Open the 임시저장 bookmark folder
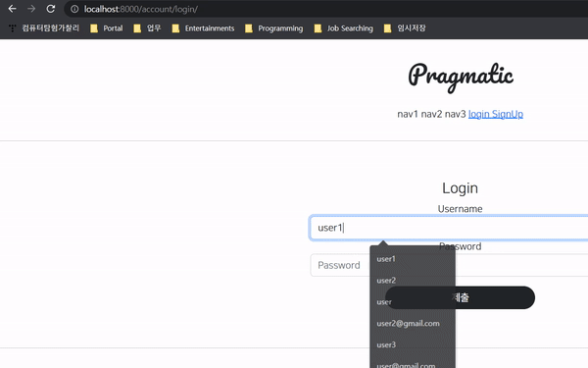The width and height of the screenshot is (588, 368). [x=405, y=28]
